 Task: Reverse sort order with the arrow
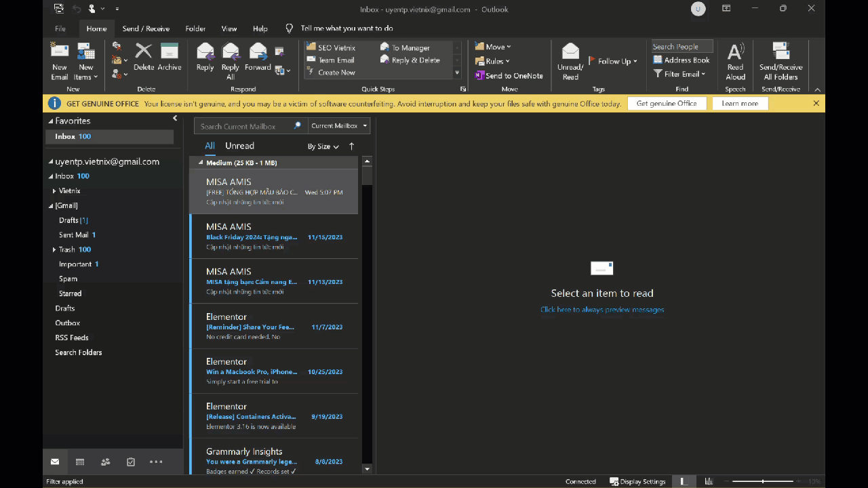[x=351, y=146]
